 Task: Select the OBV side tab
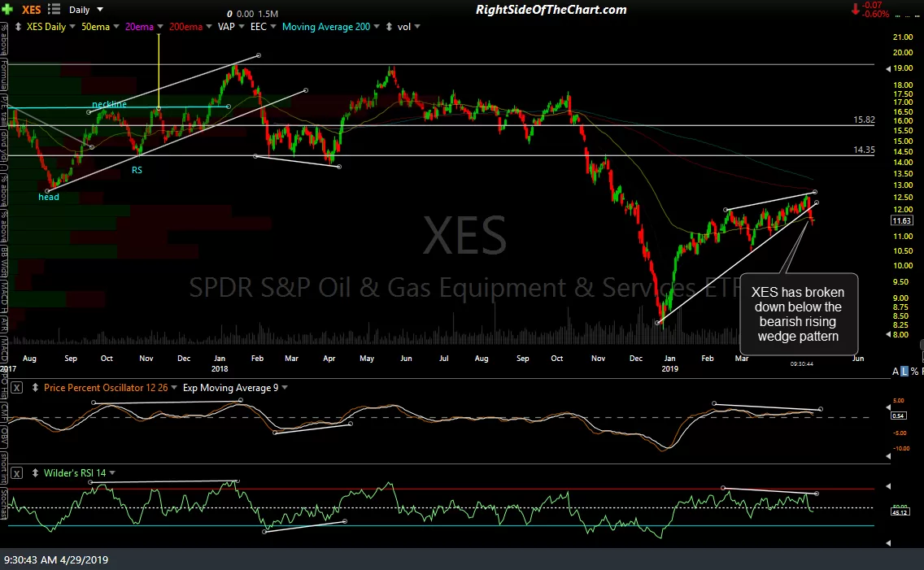tap(3, 437)
